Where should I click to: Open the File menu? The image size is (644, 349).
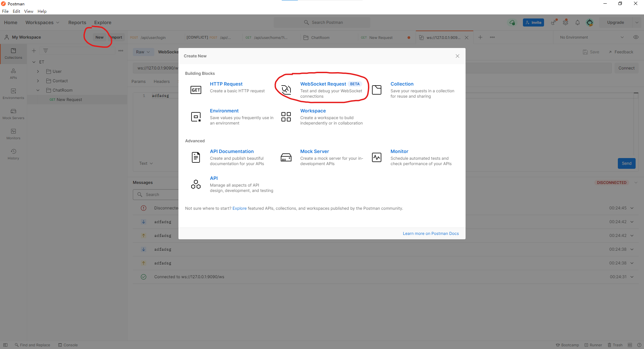tap(5, 11)
